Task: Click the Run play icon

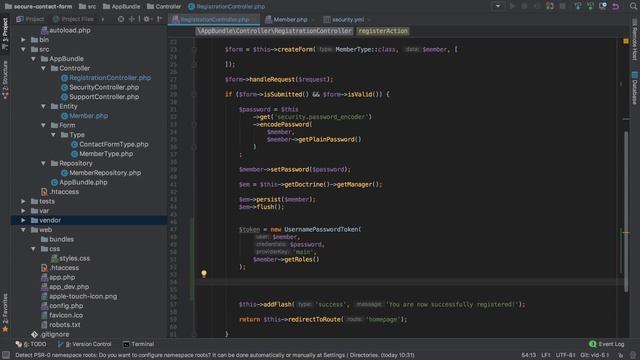Action: [x=512, y=6]
